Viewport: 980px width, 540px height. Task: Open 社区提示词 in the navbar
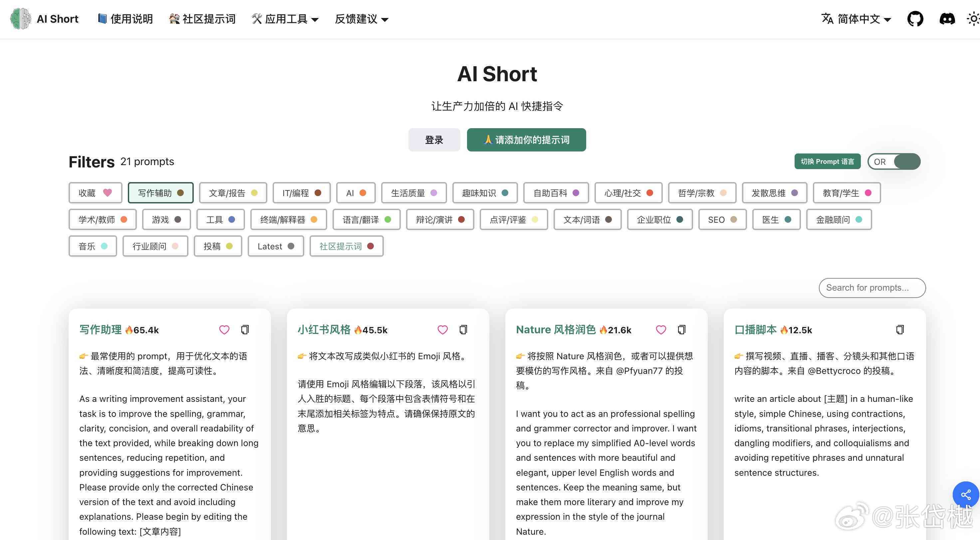tap(202, 19)
